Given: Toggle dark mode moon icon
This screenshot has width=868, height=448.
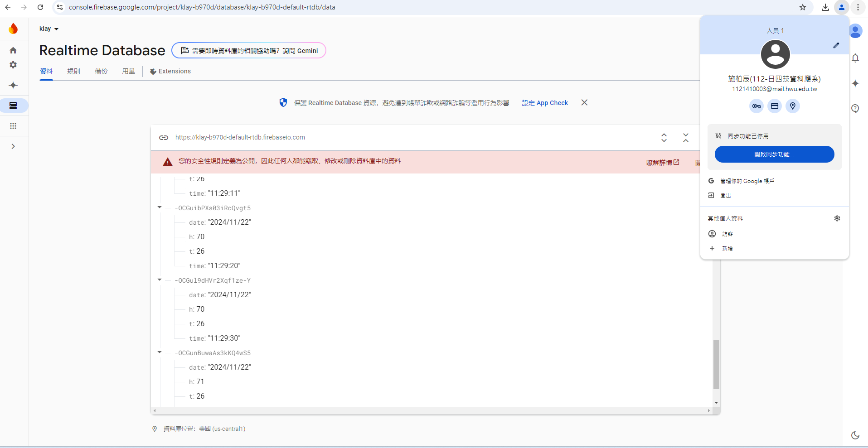Looking at the screenshot, I should tap(855, 435).
